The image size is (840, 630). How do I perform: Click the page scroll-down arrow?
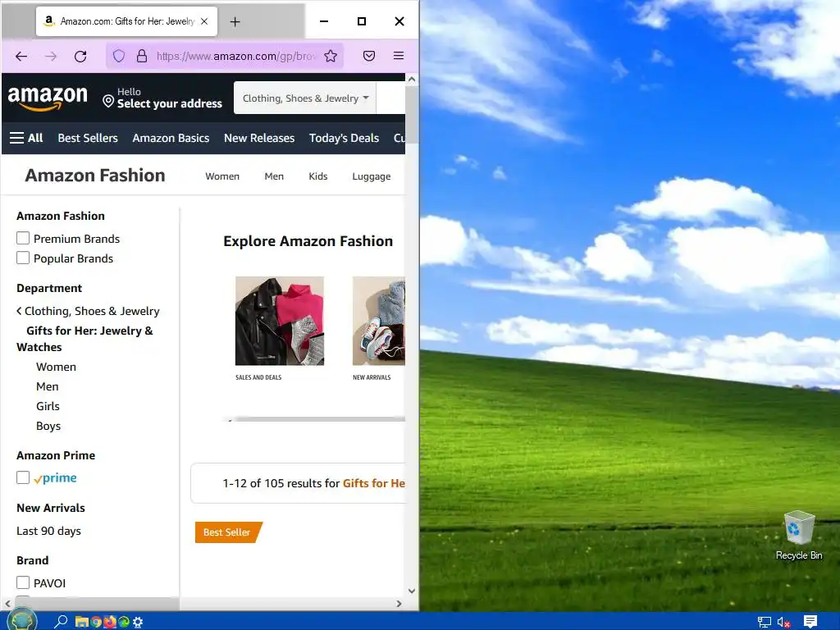click(412, 591)
